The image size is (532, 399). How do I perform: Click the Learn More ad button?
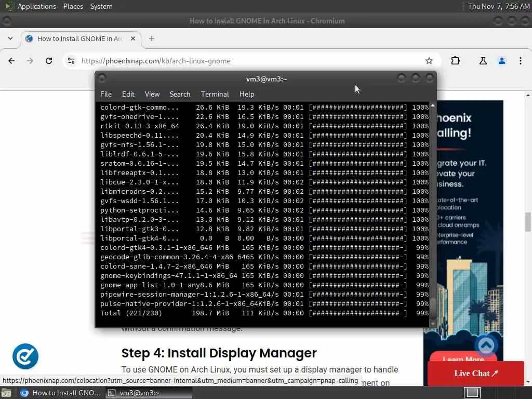463,358
